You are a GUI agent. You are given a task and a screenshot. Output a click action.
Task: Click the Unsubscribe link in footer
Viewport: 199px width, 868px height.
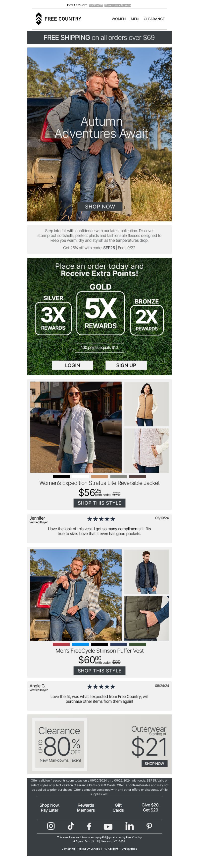tap(129, 849)
